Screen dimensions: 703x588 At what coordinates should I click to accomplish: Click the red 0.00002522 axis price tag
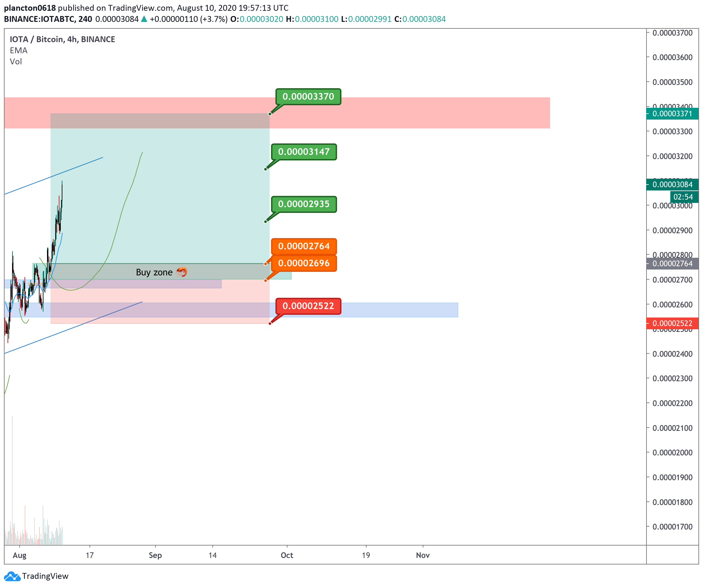point(672,324)
